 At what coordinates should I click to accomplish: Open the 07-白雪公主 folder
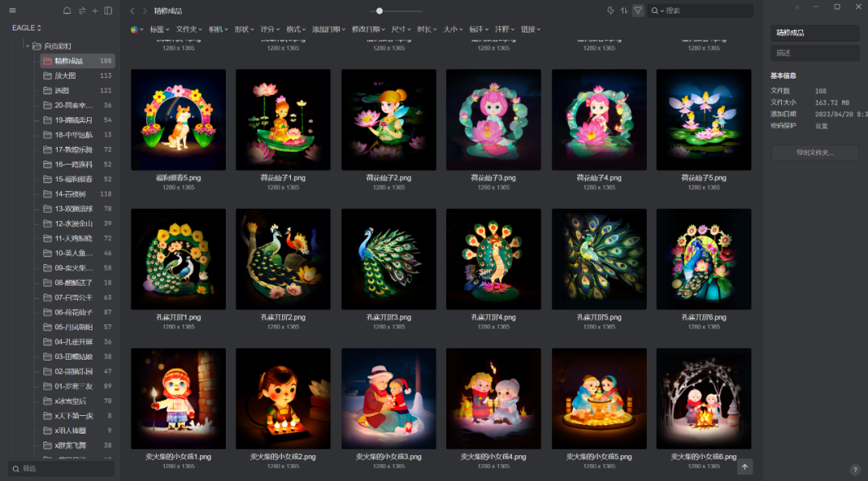pos(77,297)
